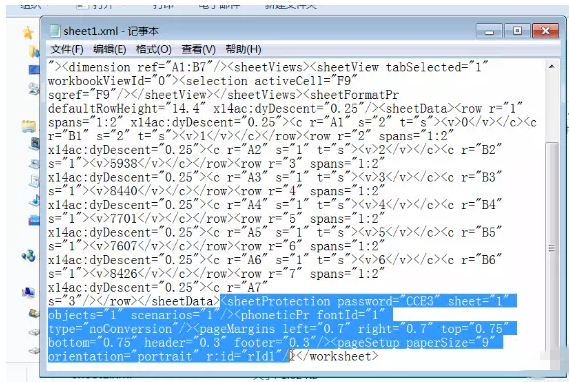This screenshot has width=569, height=382.
Task: Click the value 7701 in the XML
Action: pos(124,219)
